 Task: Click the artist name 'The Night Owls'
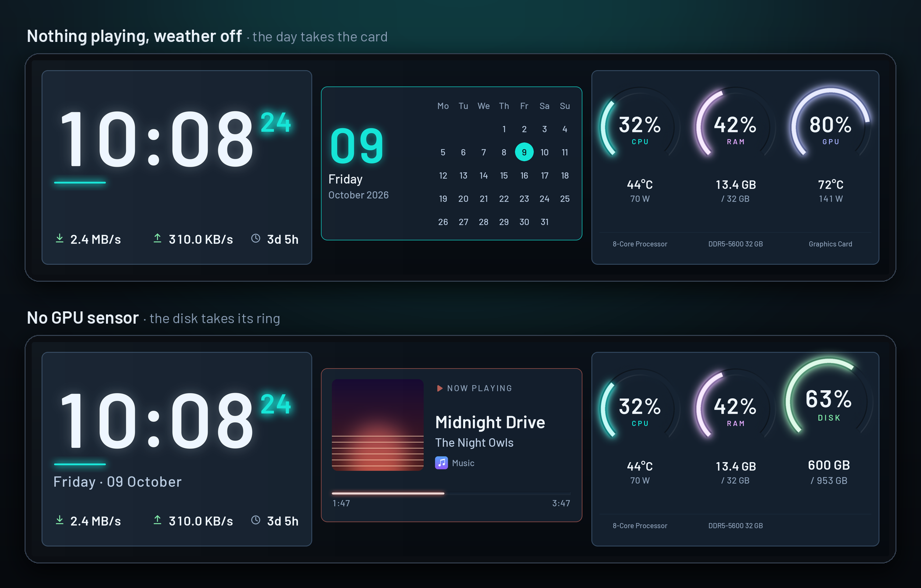[x=474, y=443]
